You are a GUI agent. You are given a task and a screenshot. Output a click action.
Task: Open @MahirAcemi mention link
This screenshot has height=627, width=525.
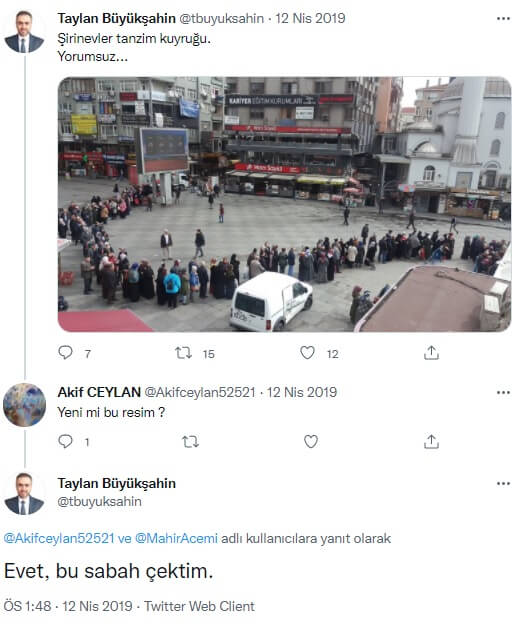pyautogui.click(x=176, y=538)
